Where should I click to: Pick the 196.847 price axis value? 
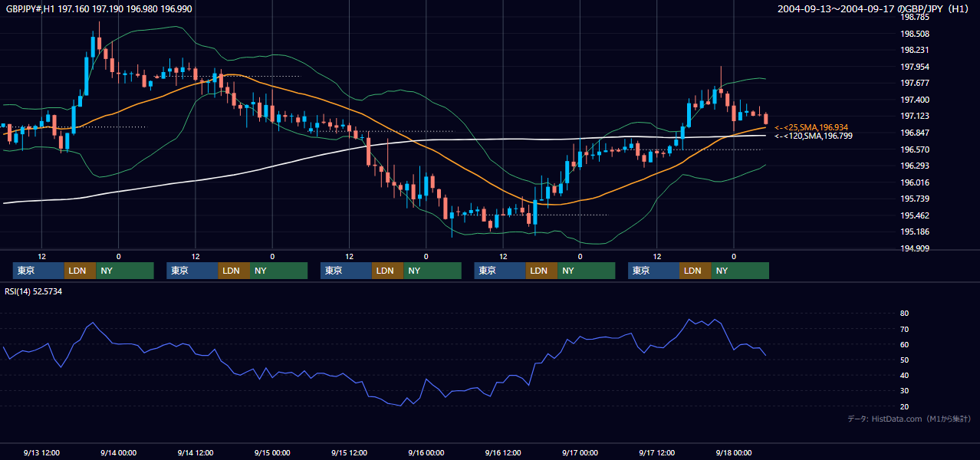pyautogui.click(x=915, y=133)
